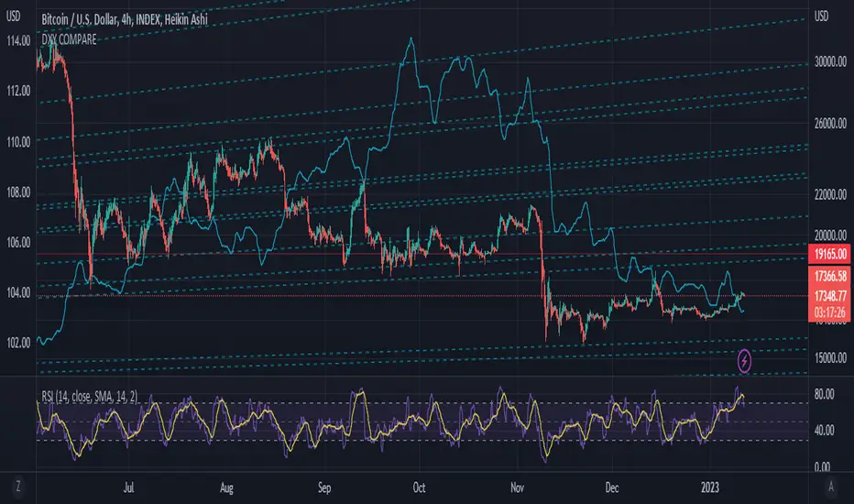Toggle the "A" auto-scale button
854x504 pixels.
tap(830, 487)
